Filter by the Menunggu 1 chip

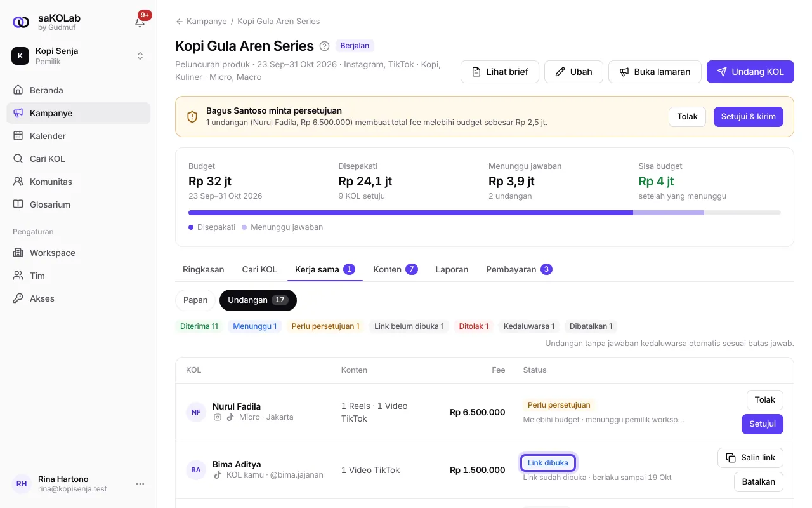[x=255, y=326]
